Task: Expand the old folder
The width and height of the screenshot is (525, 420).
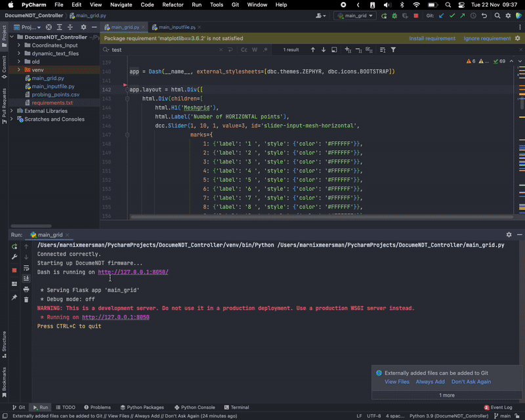Action: [19, 61]
